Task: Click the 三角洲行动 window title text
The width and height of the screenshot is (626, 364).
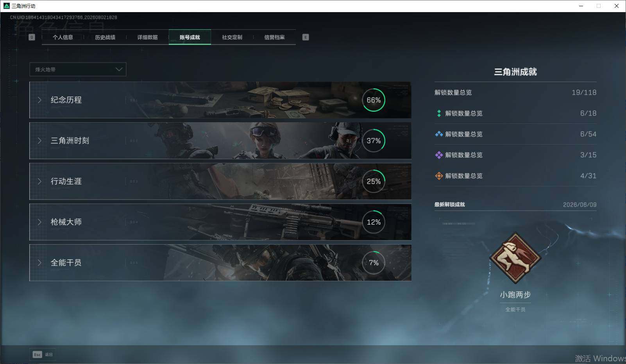Action: point(23,6)
